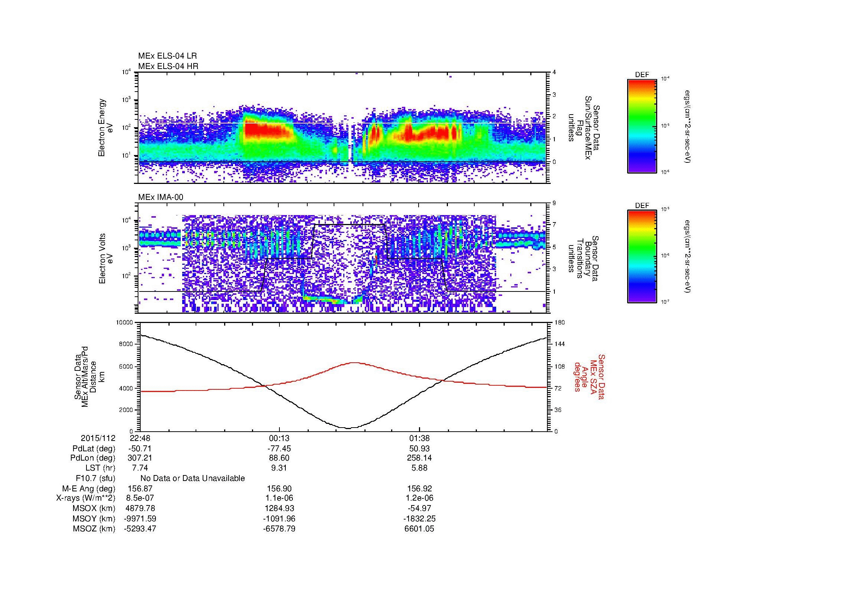
Task: Click PdLon value 88.60
Action: pyautogui.click(x=279, y=458)
